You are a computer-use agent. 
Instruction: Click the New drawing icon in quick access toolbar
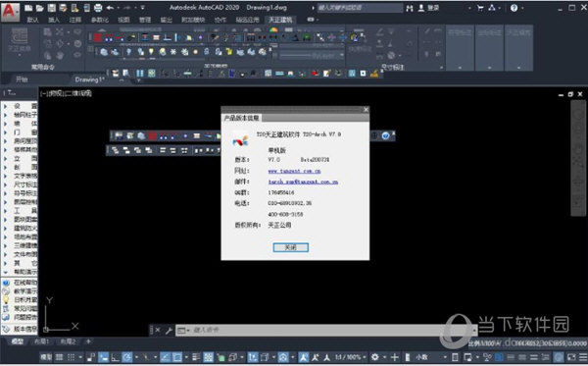(x=28, y=8)
